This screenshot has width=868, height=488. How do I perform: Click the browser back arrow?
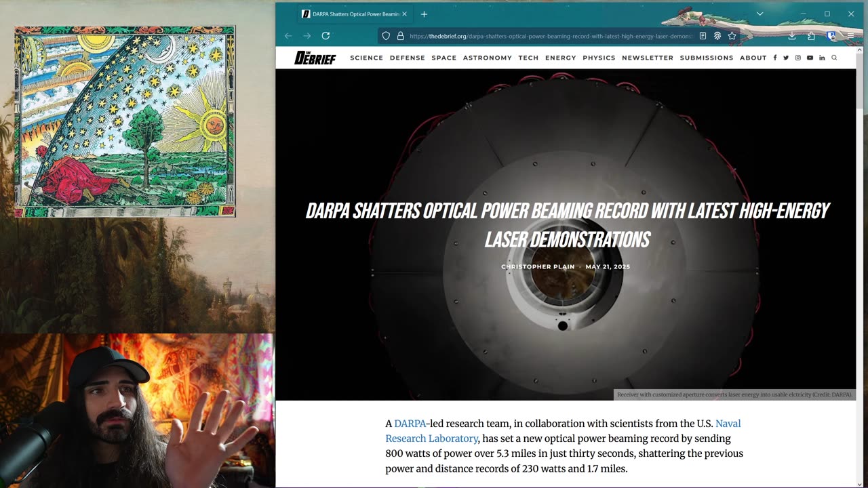(x=288, y=36)
